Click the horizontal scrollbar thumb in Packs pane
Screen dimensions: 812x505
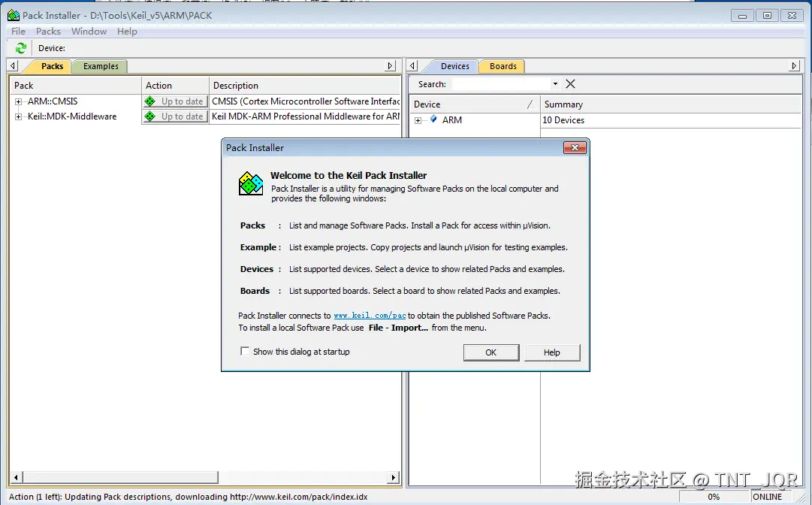point(120,477)
